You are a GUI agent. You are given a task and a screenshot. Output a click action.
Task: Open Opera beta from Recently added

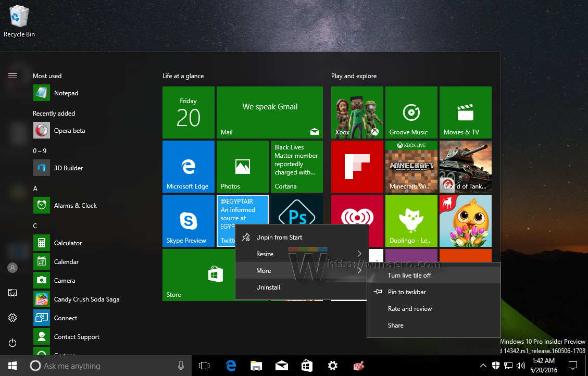click(x=59, y=131)
